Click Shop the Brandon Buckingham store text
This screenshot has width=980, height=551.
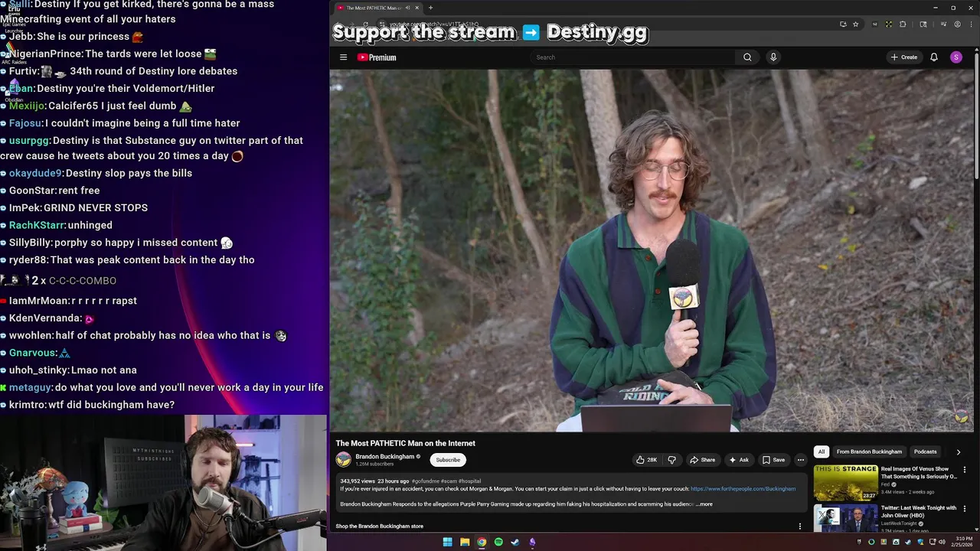click(379, 527)
